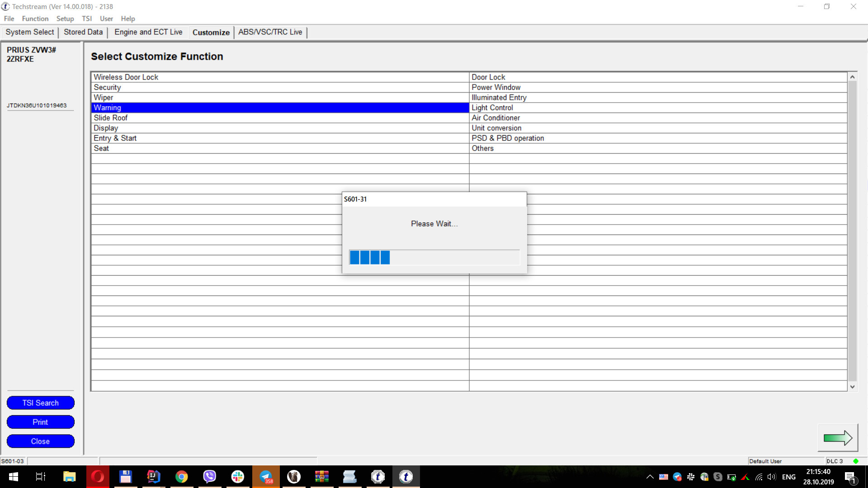Image resolution: width=868 pixels, height=488 pixels.
Task: Click the TSI Search button
Action: pyautogui.click(x=40, y=403)
